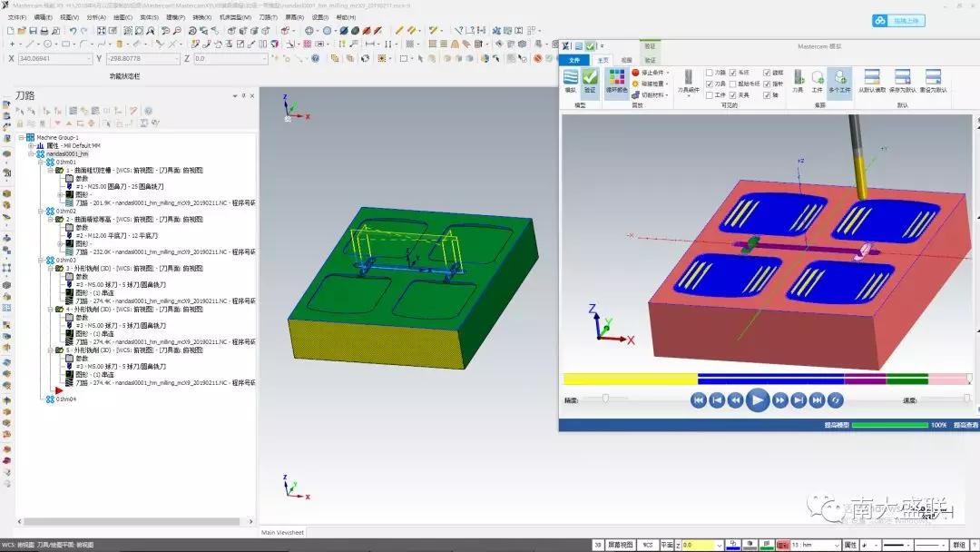
Task: Click the WCS button in status bar
Action: [x=648, y=545]
